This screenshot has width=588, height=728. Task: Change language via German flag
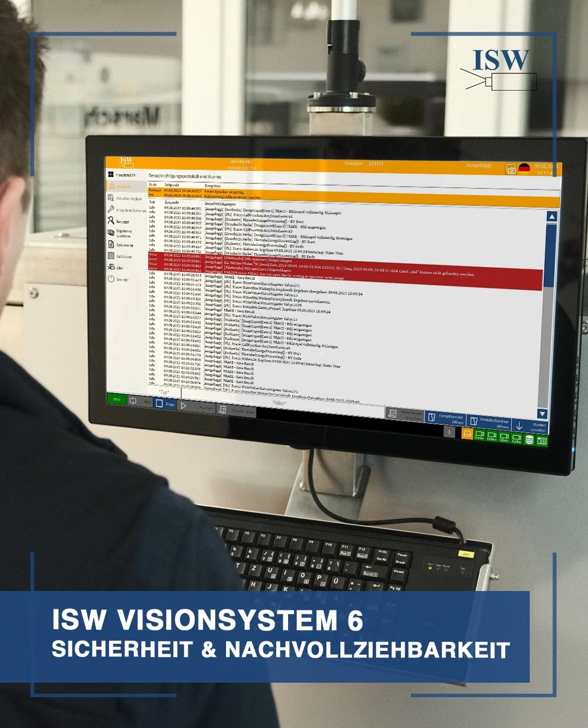tap(524, 169)
